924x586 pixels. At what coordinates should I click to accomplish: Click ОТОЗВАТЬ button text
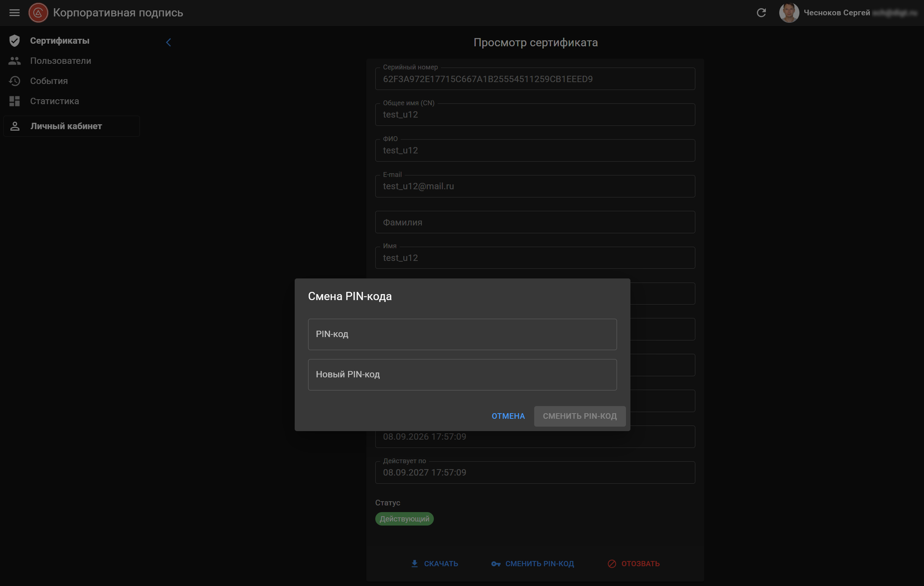pyautogui.click(x=640, y=563)
